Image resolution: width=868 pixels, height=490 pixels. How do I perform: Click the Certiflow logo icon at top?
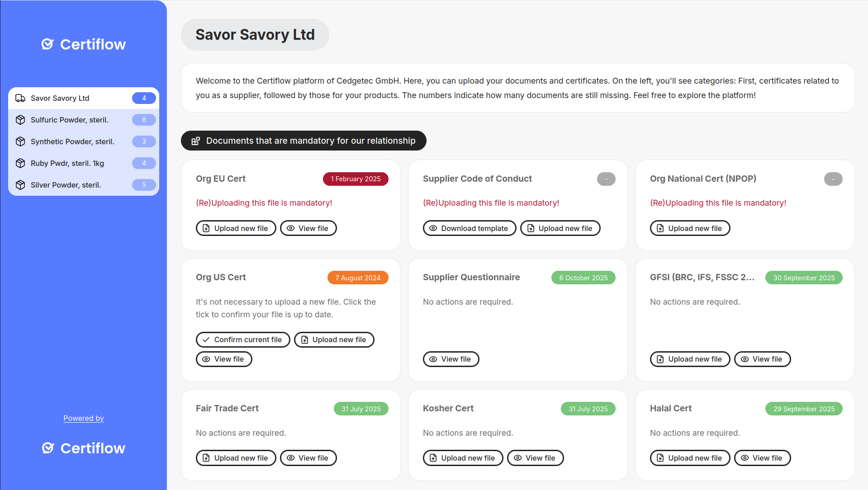[x=47, y=44]
